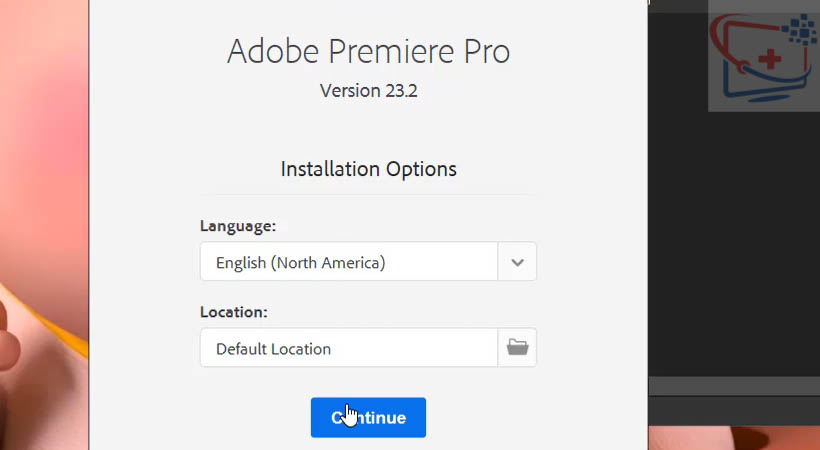This screenshot has height=450, width=820.
Task: Open the folder icon to browse location
Action: coord(517,347)
